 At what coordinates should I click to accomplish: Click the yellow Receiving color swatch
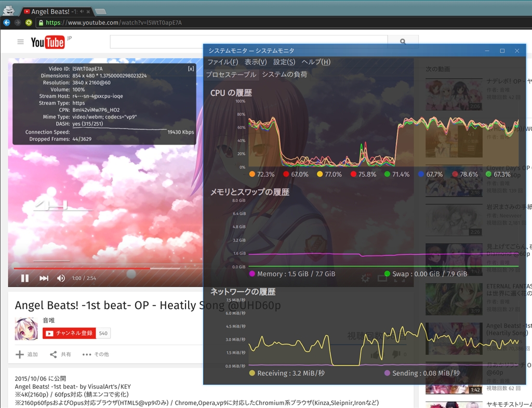point(252,373)
